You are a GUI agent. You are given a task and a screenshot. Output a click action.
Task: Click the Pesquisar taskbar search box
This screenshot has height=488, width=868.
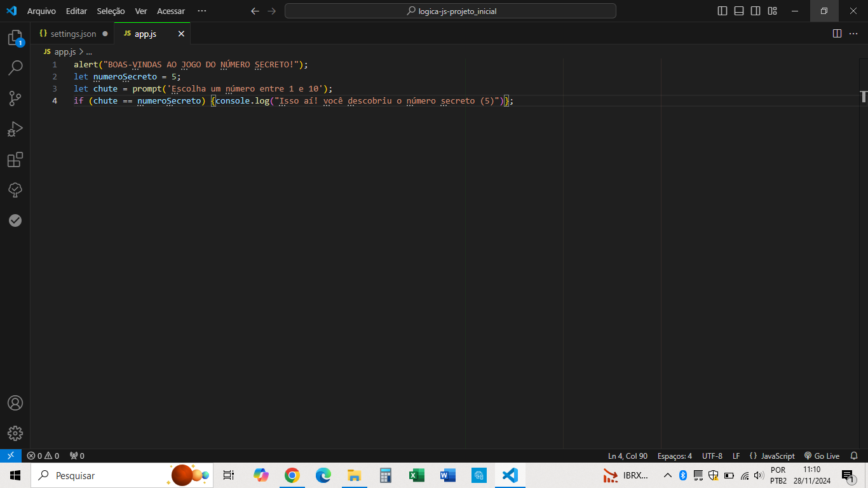[122, 475]
